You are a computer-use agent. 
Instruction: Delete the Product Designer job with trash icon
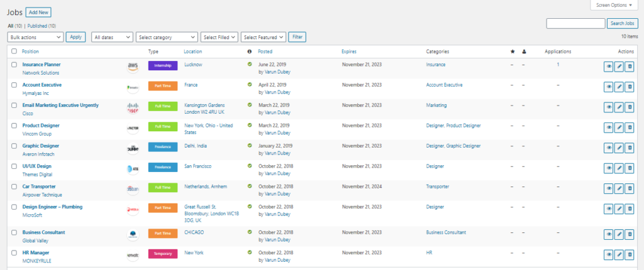tap(629, 127)
